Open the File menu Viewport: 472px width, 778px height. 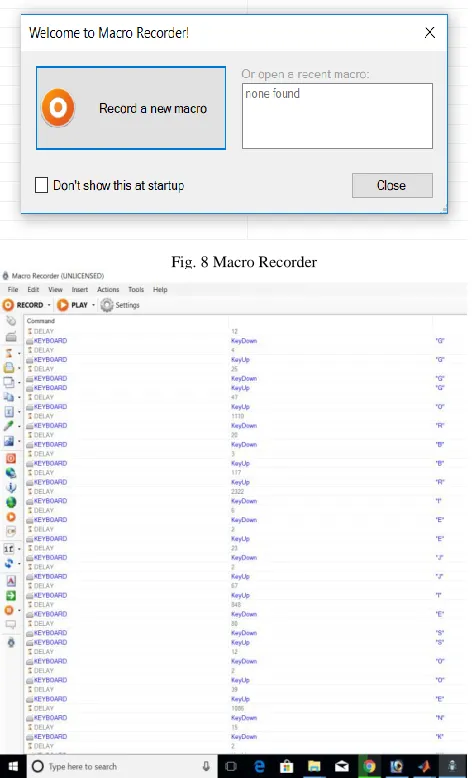(13, 289)
